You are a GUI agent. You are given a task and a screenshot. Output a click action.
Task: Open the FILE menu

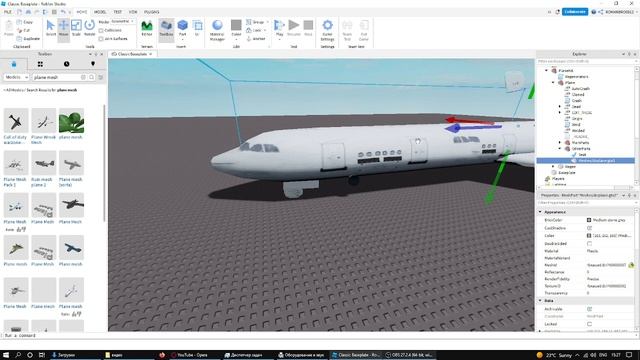coord(8,12)
